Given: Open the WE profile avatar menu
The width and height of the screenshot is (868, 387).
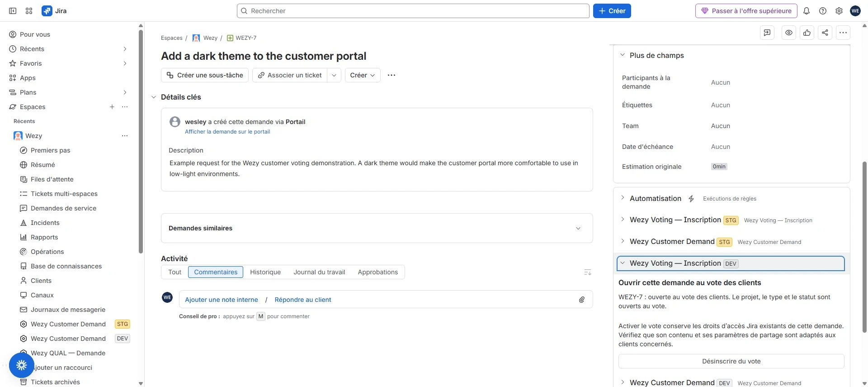Looking at the screenshot, I should (x=855, y=11).
